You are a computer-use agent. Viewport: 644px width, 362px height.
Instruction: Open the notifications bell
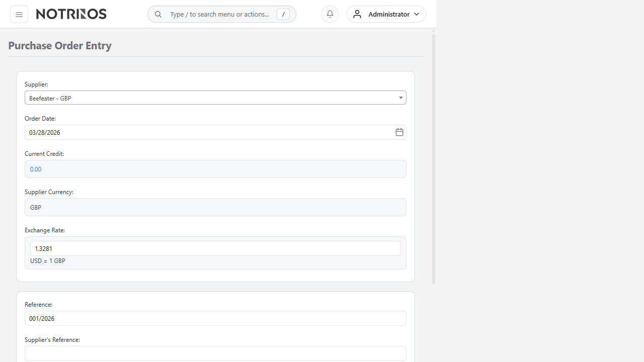click(x=330, y=14)
